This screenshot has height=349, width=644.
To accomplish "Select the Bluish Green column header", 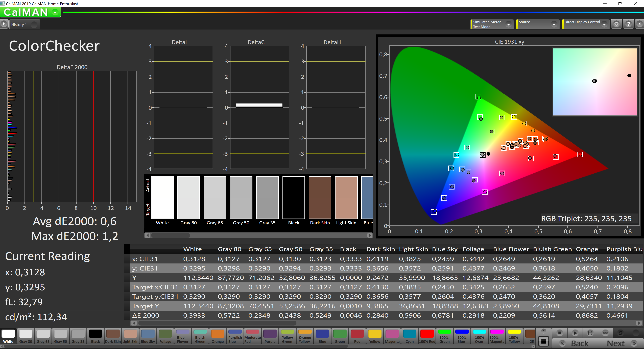I will coord(552,249).
